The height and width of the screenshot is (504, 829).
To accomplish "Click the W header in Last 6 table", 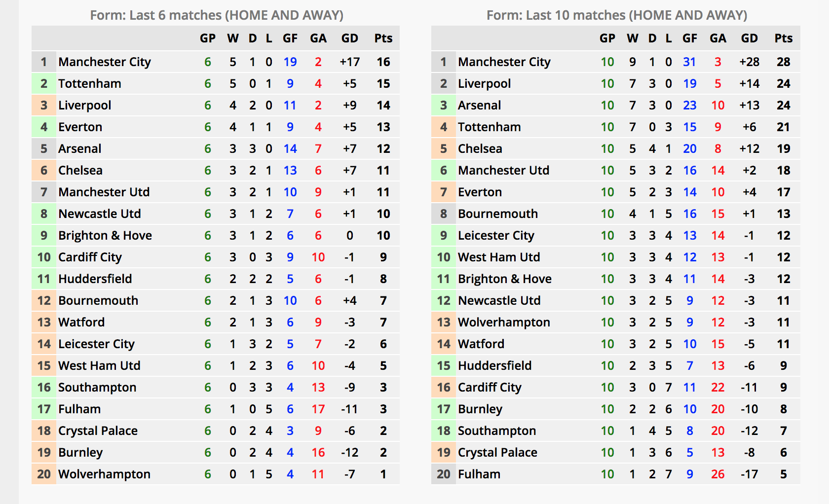I will tap(233, 38).
